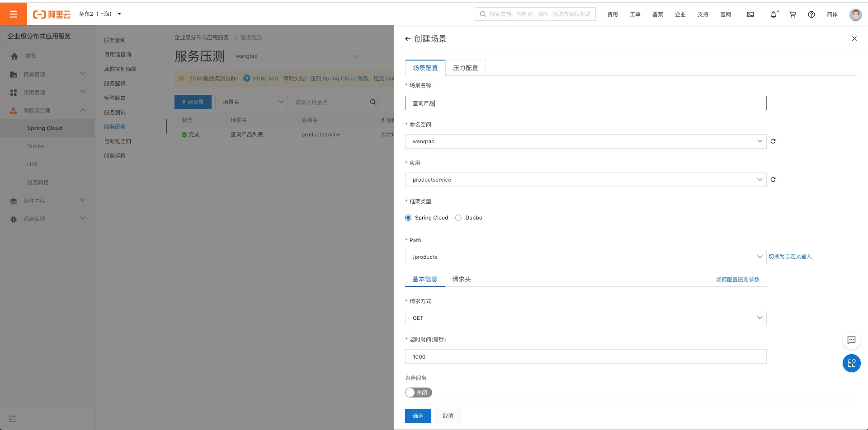Viewport: 868px width, 430px height.
Task: Click the green 完成 status icon
Action: (184, 135)
